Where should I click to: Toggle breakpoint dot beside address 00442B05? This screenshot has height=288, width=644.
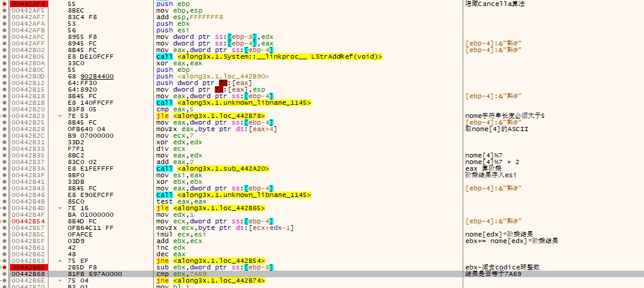pos(5,56)
